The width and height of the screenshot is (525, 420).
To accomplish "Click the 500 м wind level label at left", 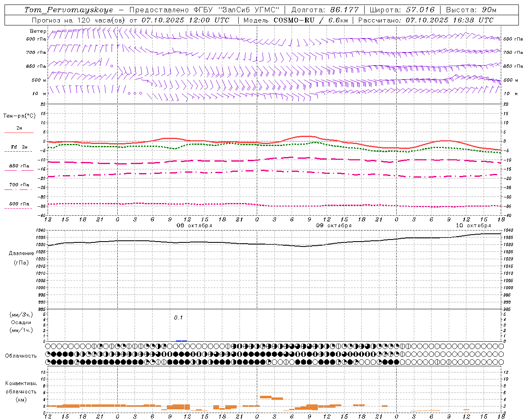I will point(39,80).
